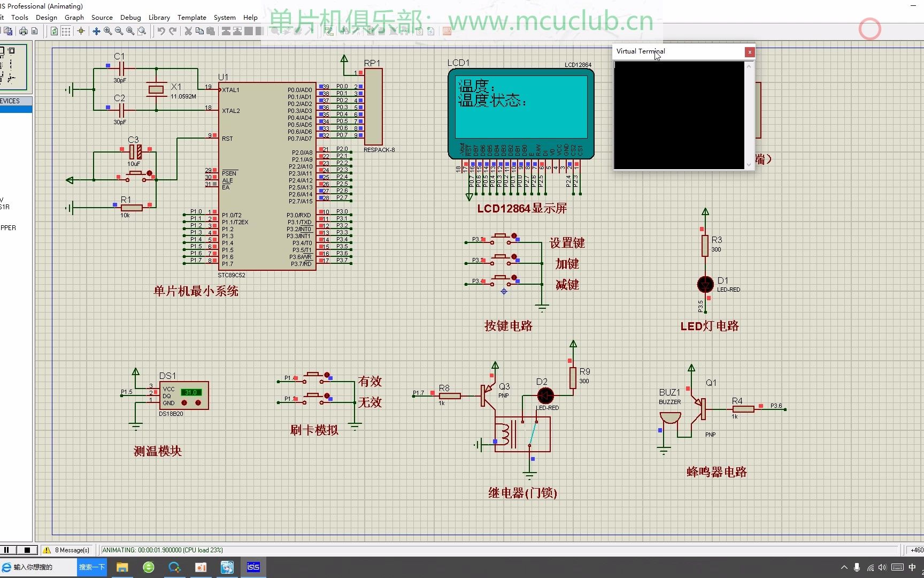
Task: Open the Graph menu
Action: [x=74, y=17]
